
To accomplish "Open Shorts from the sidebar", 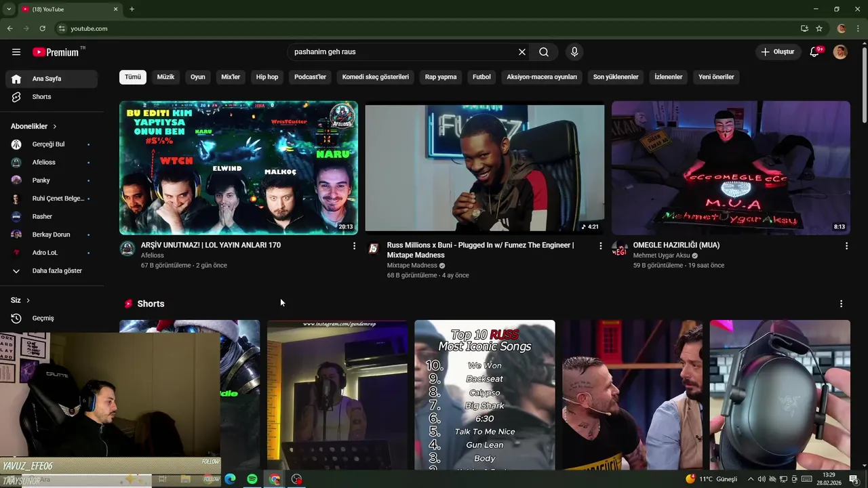I will pyautogui.click(x=52, y=97).
